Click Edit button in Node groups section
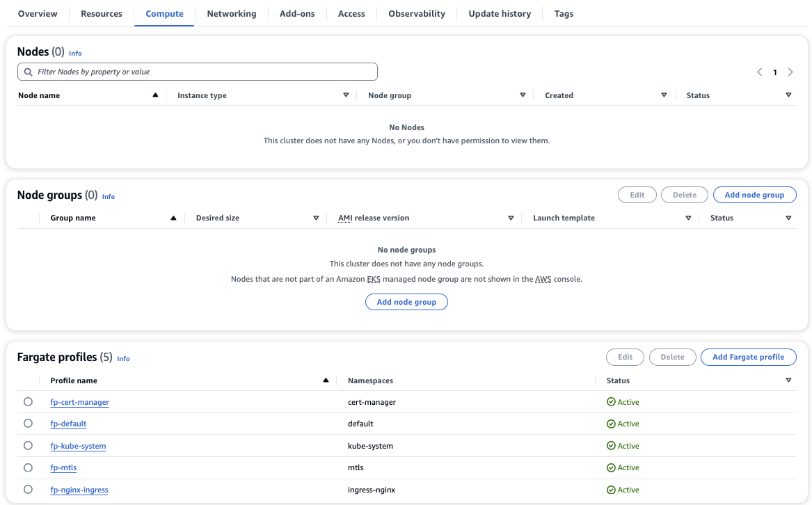Viewport: 812px width, 505px height. coord(637,195)
